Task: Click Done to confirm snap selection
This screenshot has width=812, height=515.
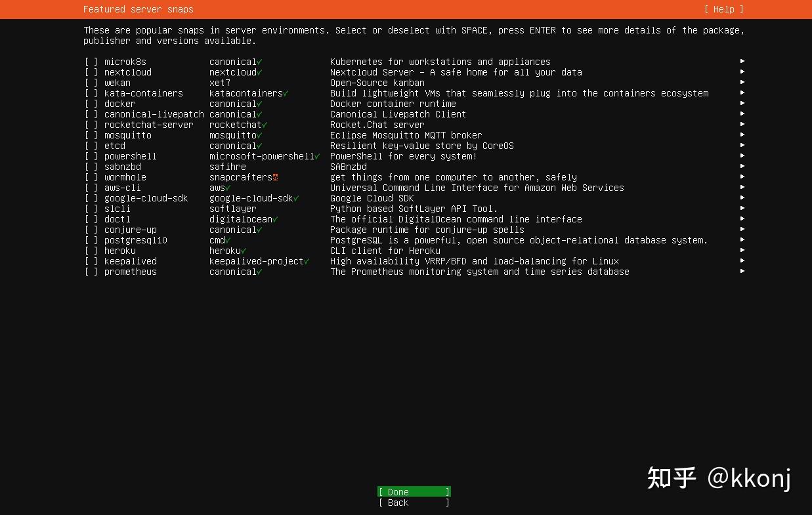Action: [x=413, y=491]
